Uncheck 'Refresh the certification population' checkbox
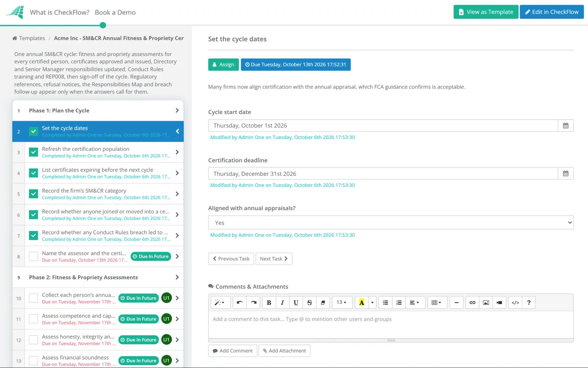This screenshot has height=368, width=588. 34,152
